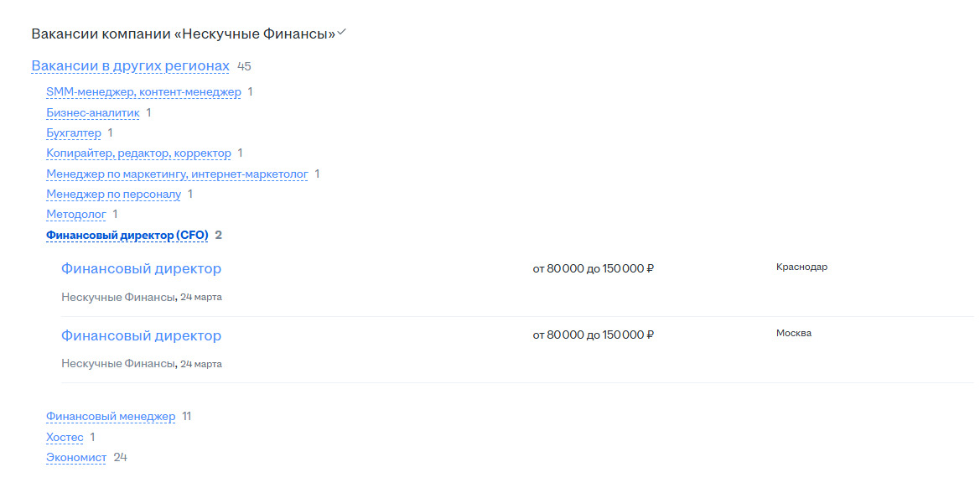
Task: Open Финансовый директор vacancy in Москва
Action: pyautogui.click(x=141, y=335)
